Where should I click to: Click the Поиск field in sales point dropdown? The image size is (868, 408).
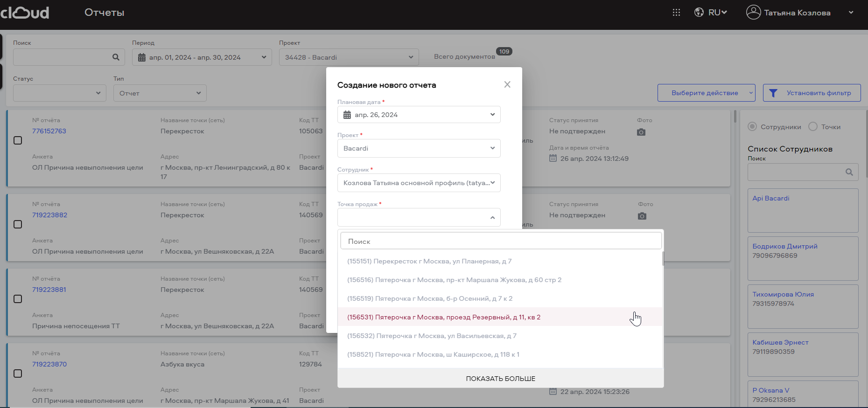click(x=501, y=241)
